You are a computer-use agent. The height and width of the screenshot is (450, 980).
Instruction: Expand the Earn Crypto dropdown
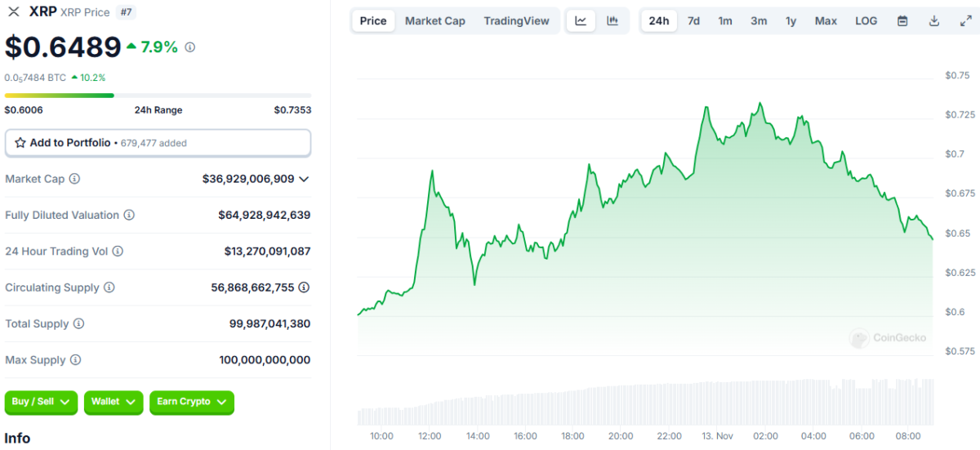[x=191, y=402]
